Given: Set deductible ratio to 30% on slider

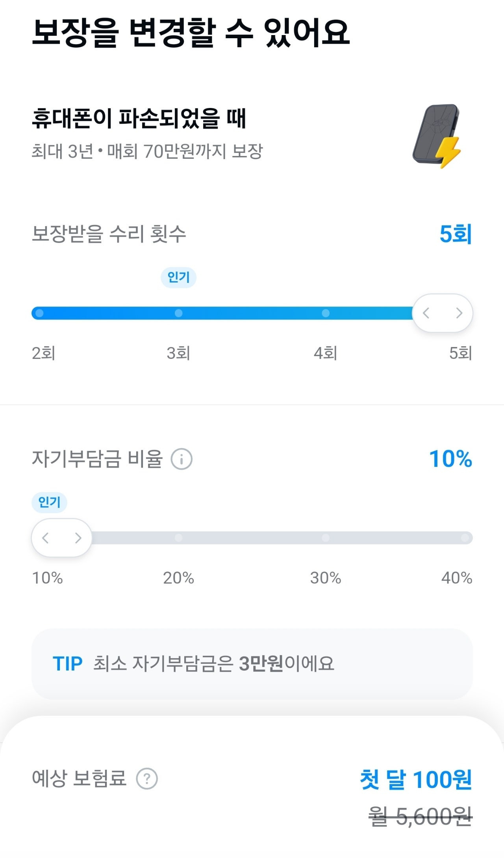Looking at the screenshot, I should click(326, 538).
